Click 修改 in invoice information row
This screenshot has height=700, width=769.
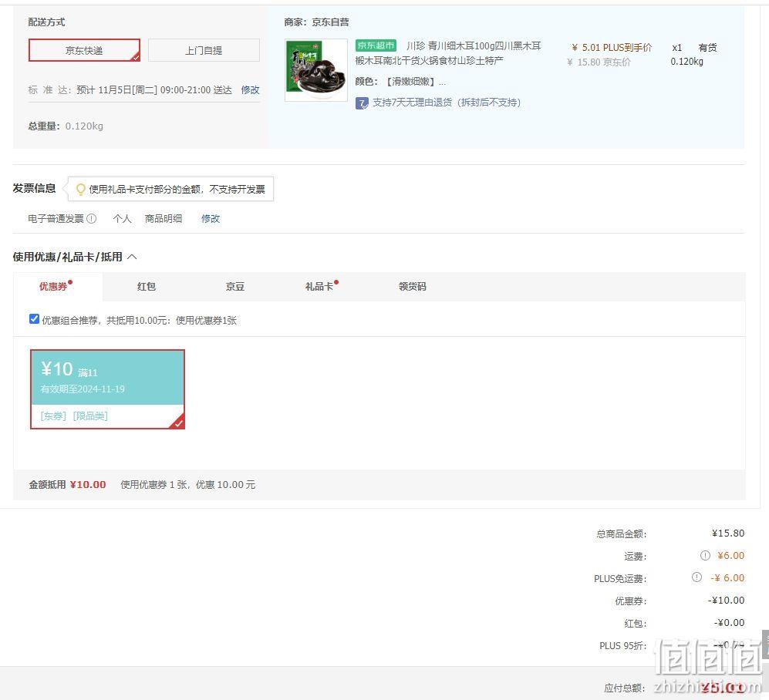point(211,219)
